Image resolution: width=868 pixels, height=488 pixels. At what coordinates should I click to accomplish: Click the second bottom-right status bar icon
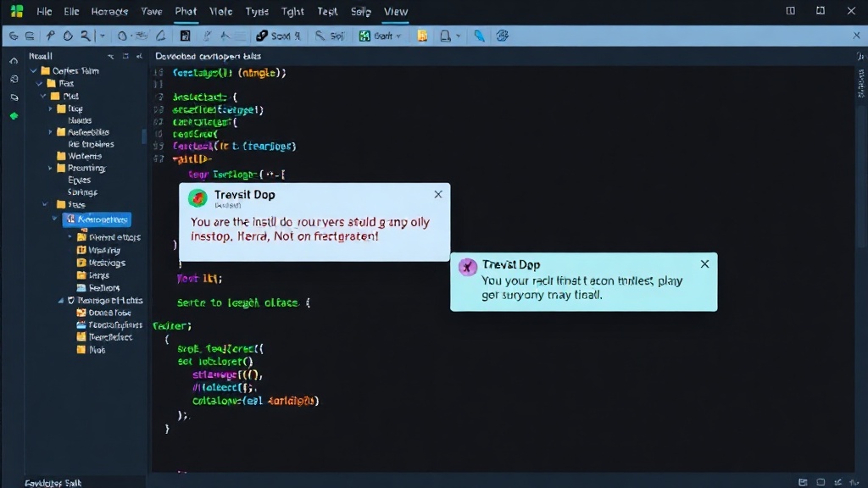[x=821, y=482]
